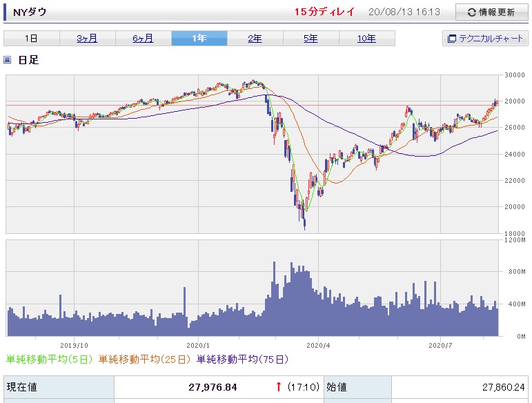The width and height of the screenshot is (532, 403).
Task: Click the 単純移動平均(25日) legend label
Action: click(144, 360)
